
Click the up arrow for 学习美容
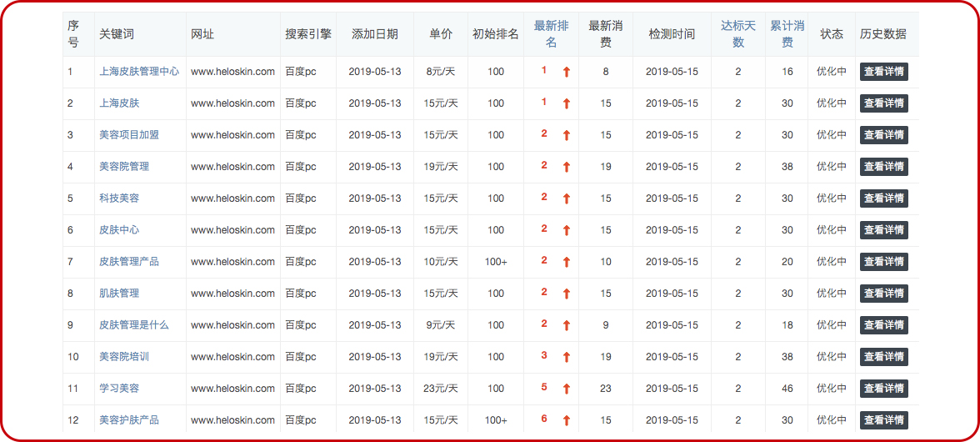[x=567, y=389]
